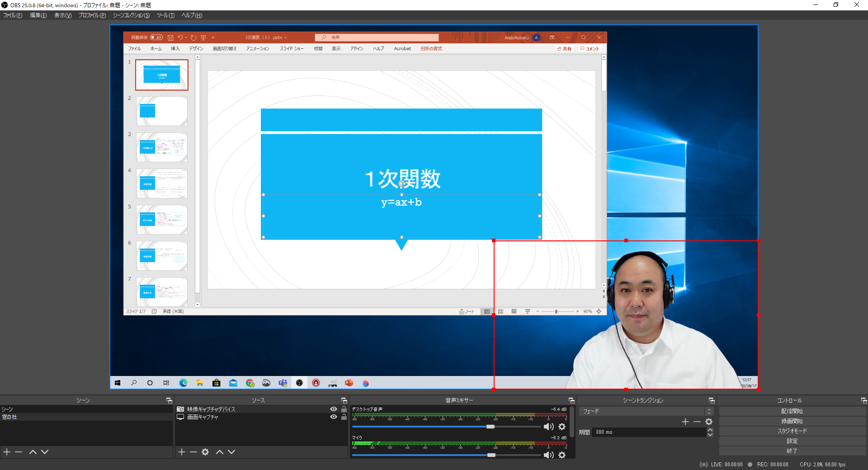868x470 pixels.
Task: Open the フェード transition dropdown
Action: (646, 411)
